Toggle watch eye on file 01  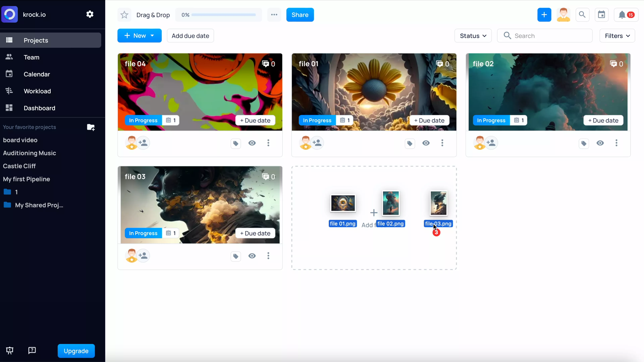point(426,143)
